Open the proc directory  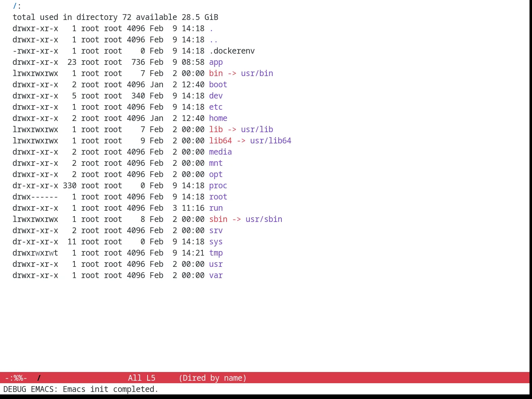218,186
